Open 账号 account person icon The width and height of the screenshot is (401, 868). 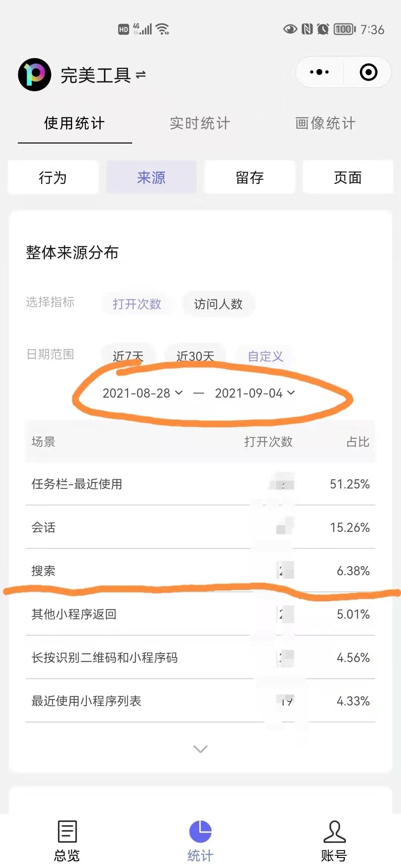[x=334, y=831]
